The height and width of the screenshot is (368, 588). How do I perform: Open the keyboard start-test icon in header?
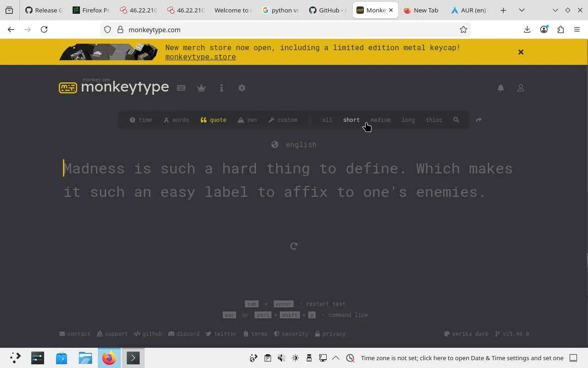(x=181, y=88)
